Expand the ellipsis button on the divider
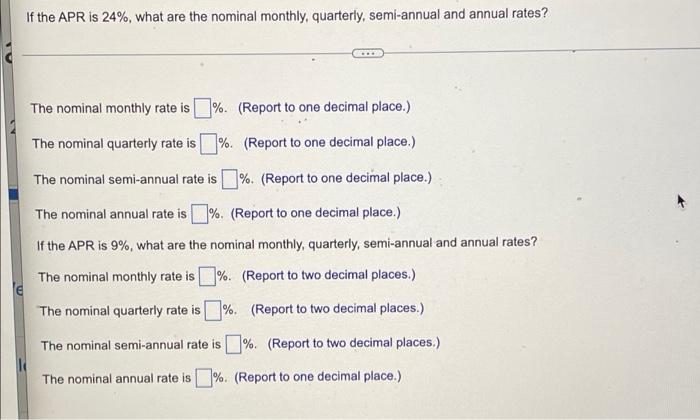 (x=367, y=54)
